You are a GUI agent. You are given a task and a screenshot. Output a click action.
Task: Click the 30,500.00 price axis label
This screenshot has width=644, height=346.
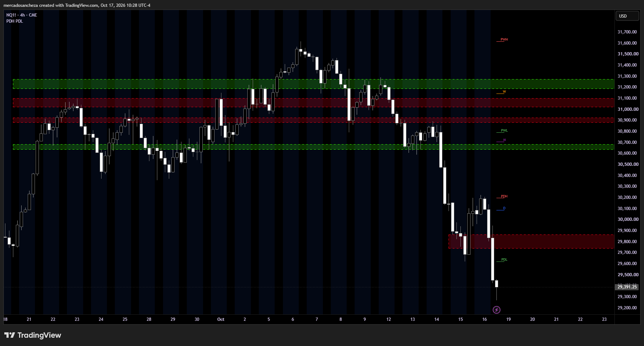tap(627, 164)
